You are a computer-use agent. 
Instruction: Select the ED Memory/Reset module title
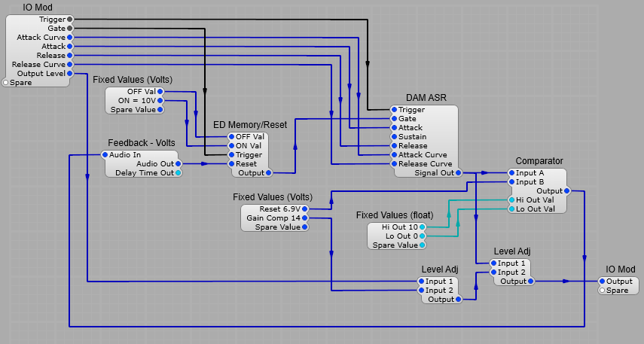249,124
